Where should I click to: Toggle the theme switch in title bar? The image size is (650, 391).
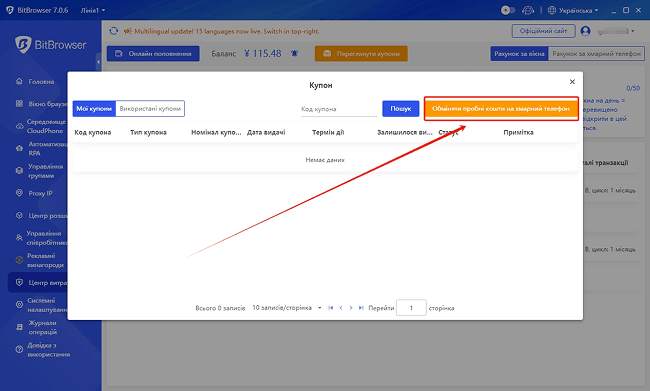(508, 10)
